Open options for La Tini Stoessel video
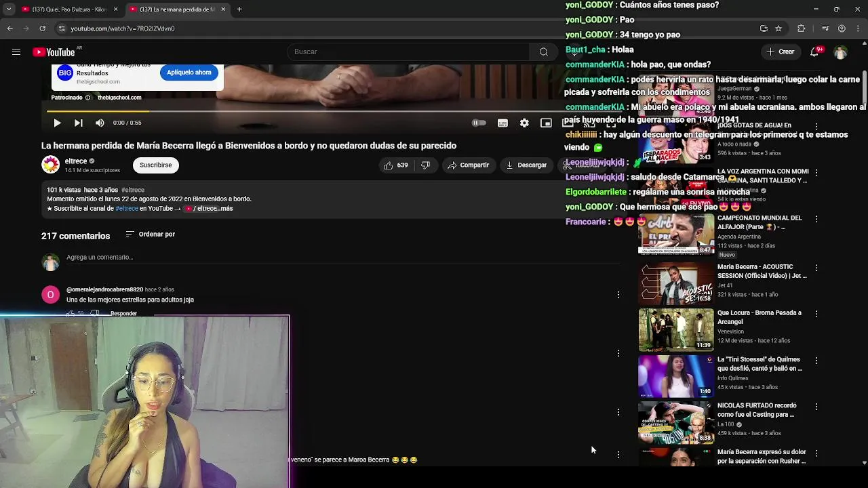Viewport: 868px width, 488px height. [x=816, y=361]
